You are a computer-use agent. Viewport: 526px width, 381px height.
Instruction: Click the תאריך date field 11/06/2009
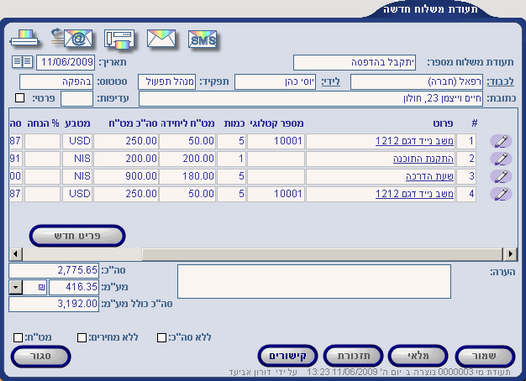click(66, 62)
